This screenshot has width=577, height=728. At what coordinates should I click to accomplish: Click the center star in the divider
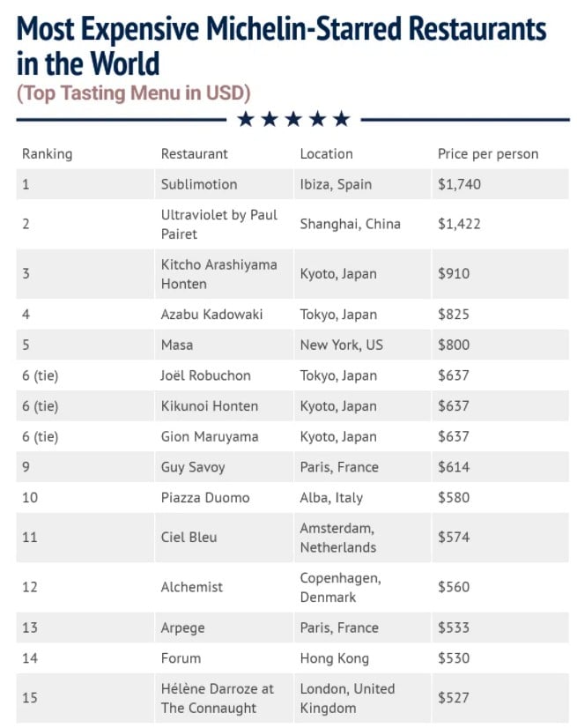[x=294, y=119]
